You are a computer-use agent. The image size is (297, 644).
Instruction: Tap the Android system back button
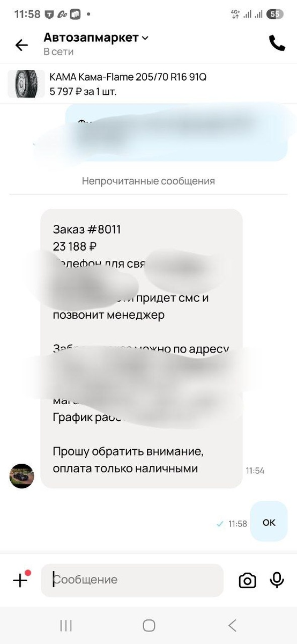pos(232,625)
